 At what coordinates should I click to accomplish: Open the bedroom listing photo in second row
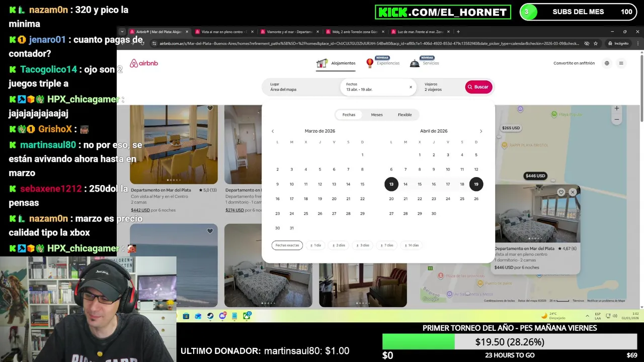268,265
